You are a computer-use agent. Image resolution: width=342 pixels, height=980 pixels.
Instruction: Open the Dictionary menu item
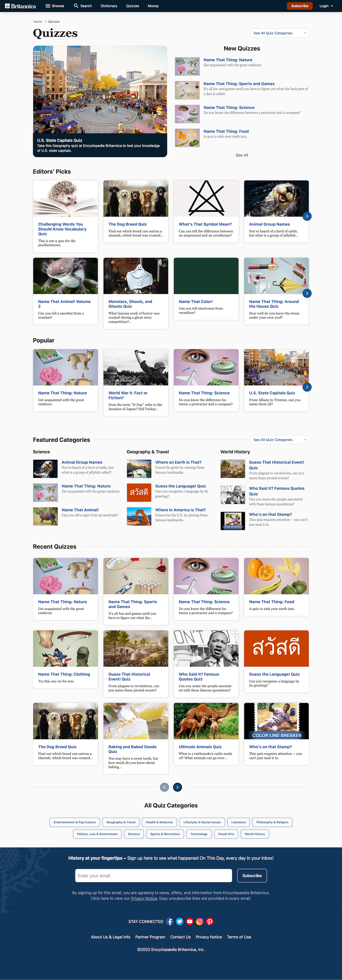click(x=109, y=6)
